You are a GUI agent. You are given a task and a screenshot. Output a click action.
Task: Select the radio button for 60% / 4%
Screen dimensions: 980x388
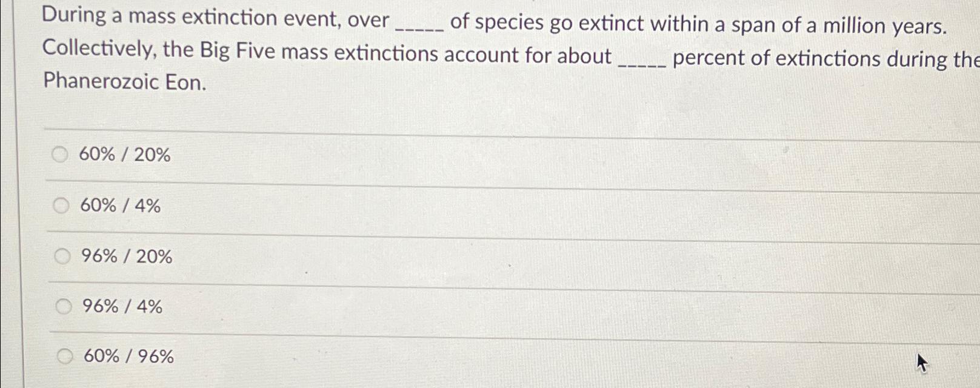[x=61, y=206]
